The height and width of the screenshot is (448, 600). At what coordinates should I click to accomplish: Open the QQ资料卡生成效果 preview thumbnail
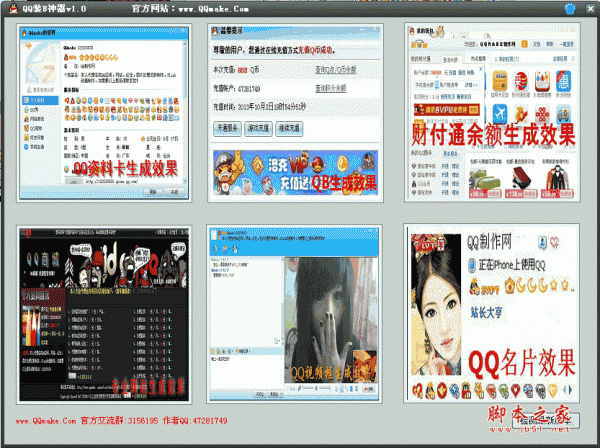point(104,113)
